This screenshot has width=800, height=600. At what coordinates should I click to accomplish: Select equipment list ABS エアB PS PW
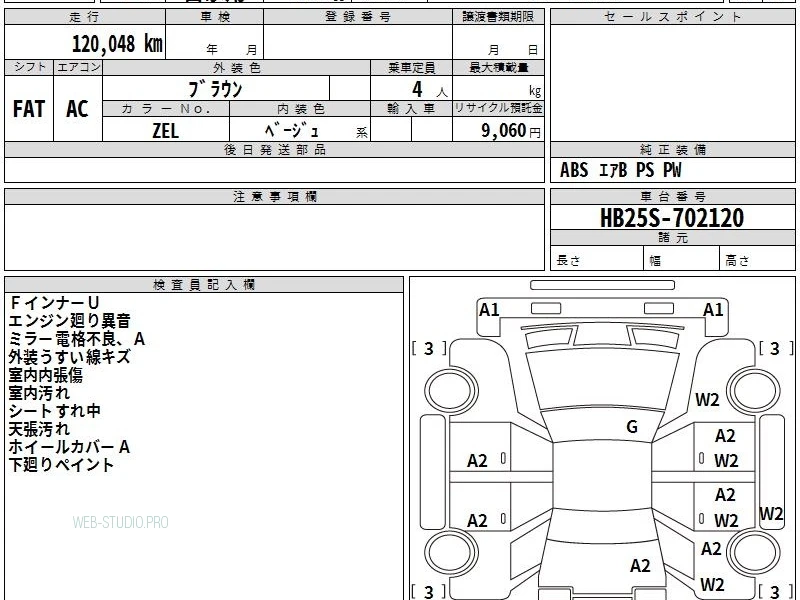tap(620, 170)
